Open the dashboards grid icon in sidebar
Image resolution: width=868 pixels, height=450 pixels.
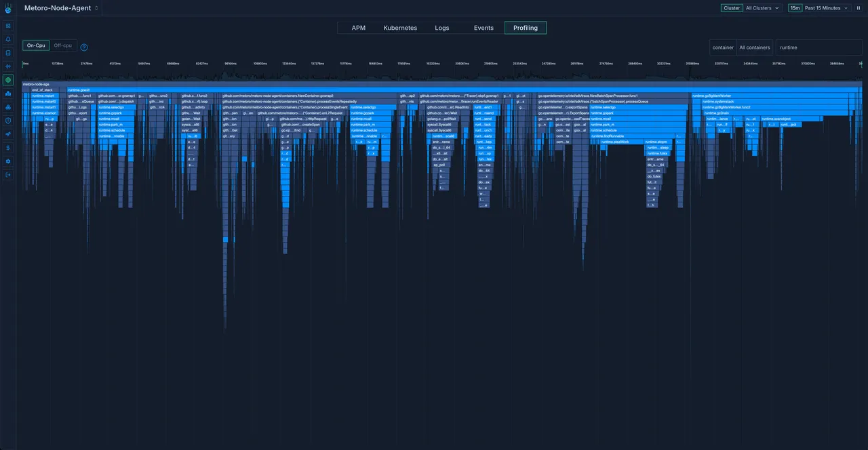[x=8, y=26]
